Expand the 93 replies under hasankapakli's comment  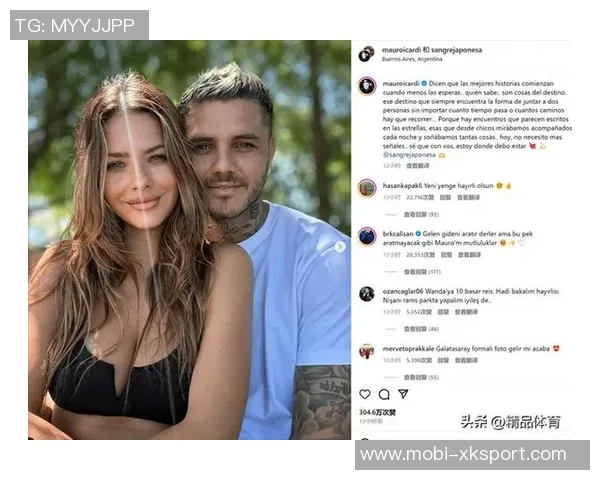pyautogui.click(x=421, y=215)
